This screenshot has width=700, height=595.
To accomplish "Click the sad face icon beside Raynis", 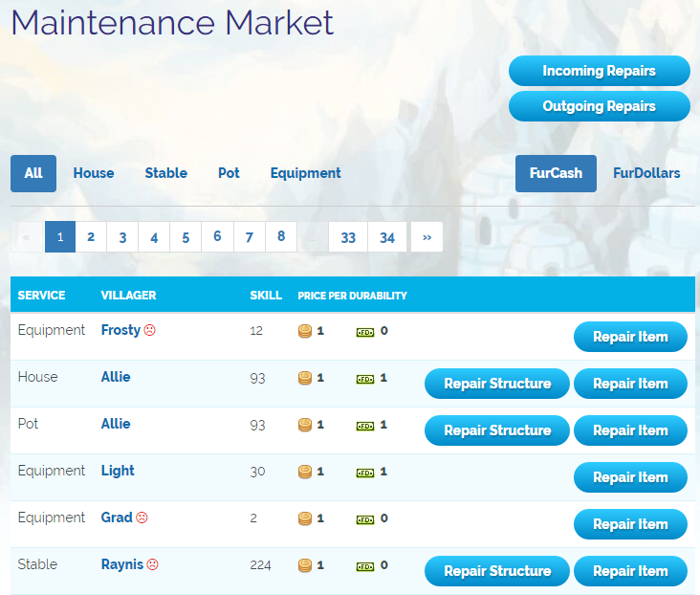I will 152,564.
